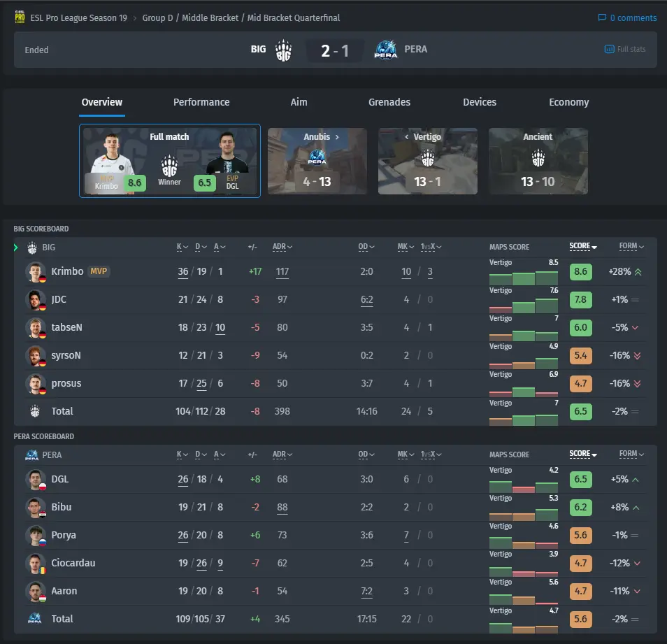Click syrsoN's orange 5.4 score badge
667x644 pixels.
(580, 356)
